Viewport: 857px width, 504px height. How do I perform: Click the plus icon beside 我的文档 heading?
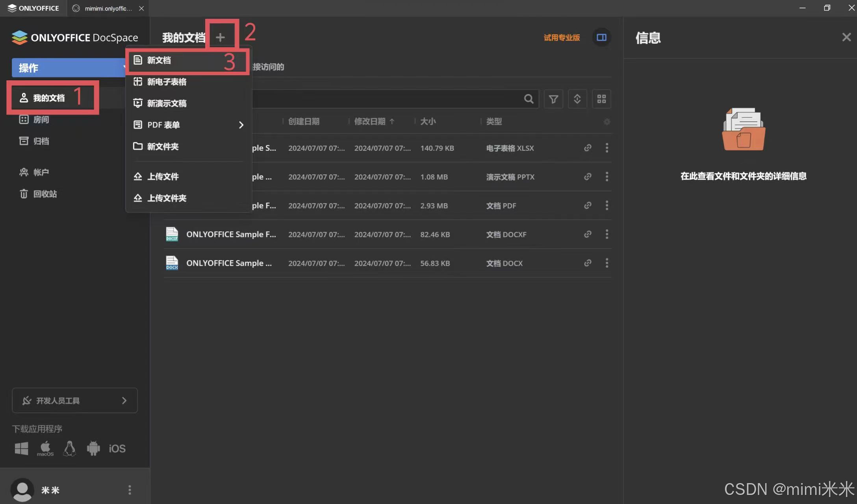(x=221, y=37)
